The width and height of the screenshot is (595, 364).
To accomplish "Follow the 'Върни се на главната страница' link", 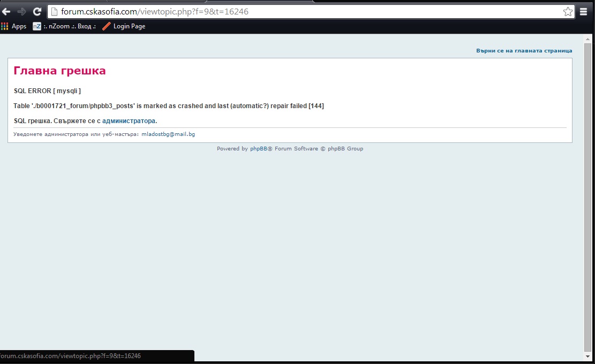I will (524, 51).
